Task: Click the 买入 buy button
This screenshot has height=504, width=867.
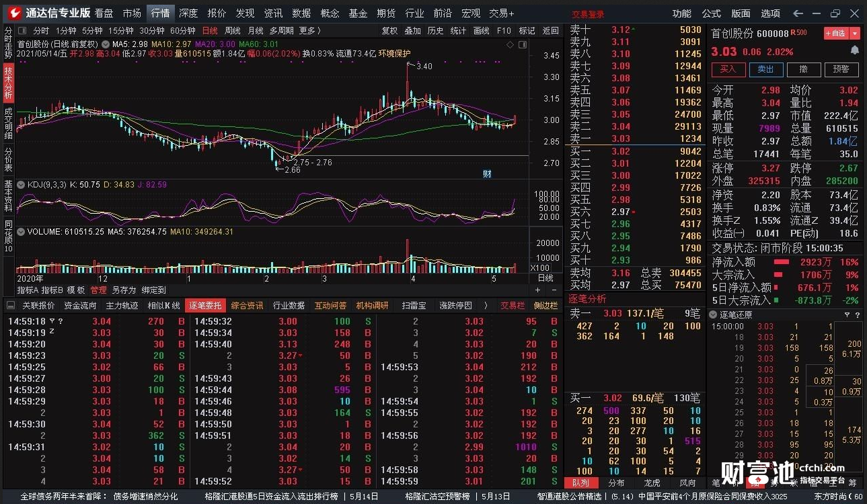Action: pyautogui.click(x=728, y=69)
